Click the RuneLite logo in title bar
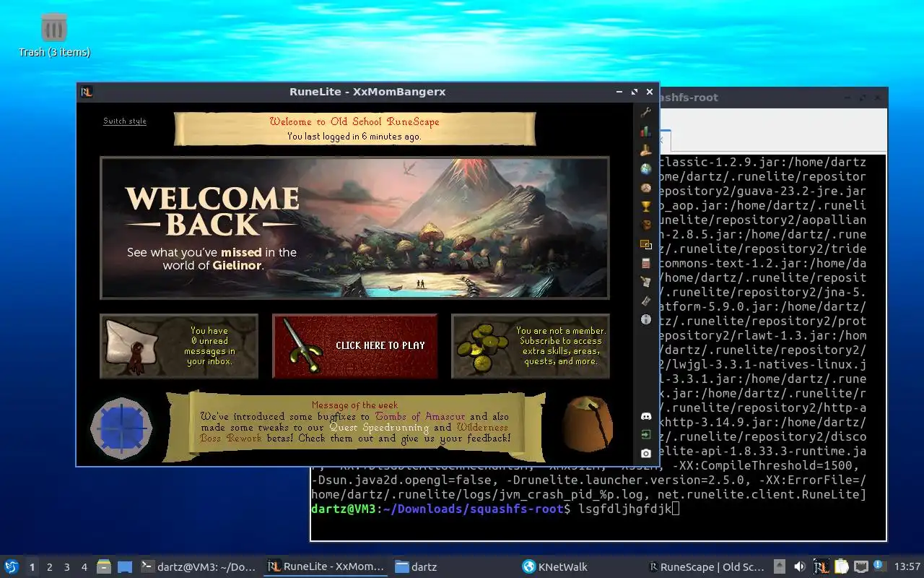924x578 pixels. click(x=87, y=92)
